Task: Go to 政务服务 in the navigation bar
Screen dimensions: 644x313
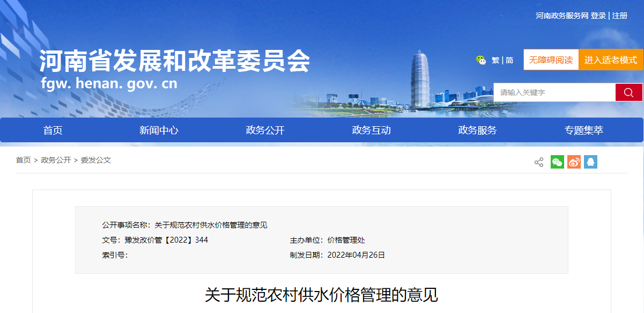Action: click(x=477, y=130)
